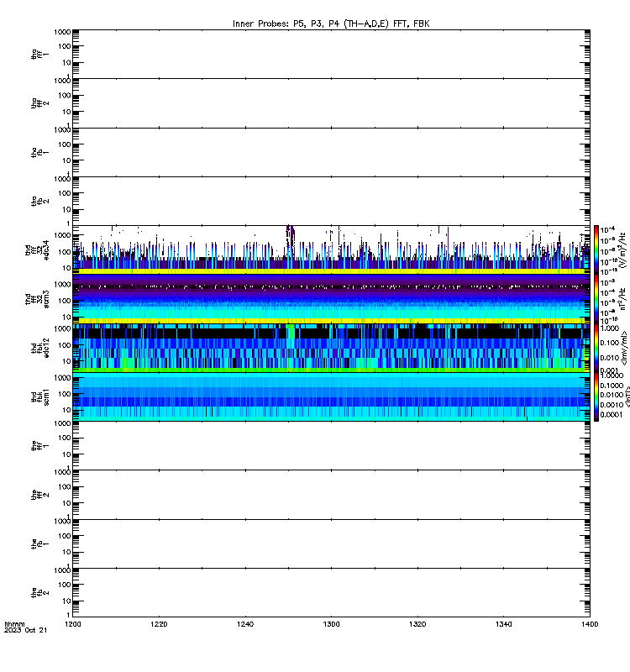Screen dimensions: 630x672
Task: Click the '0.100' tick on the mV/m color bar
Action: coord(610,343)
